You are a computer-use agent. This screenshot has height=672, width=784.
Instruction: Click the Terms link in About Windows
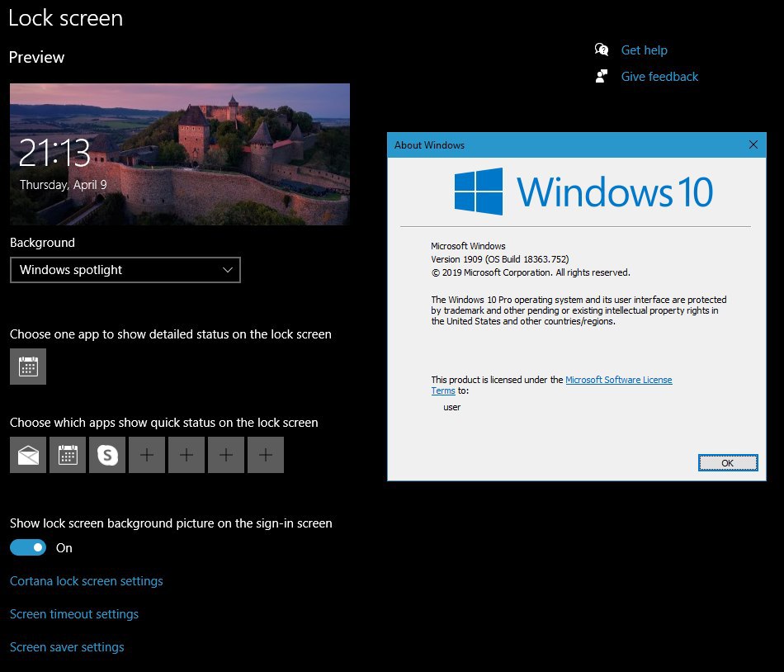tap(443, 390)
